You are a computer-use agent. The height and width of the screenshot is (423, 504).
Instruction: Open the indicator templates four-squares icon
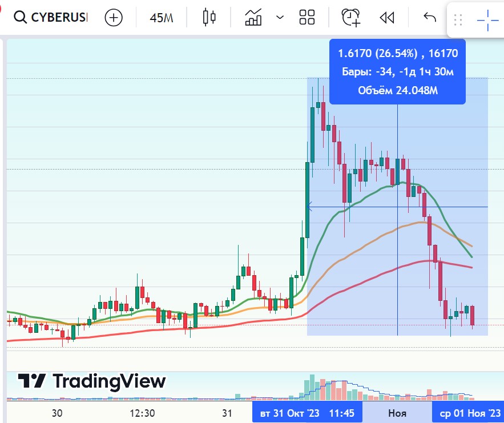[307, 18]
